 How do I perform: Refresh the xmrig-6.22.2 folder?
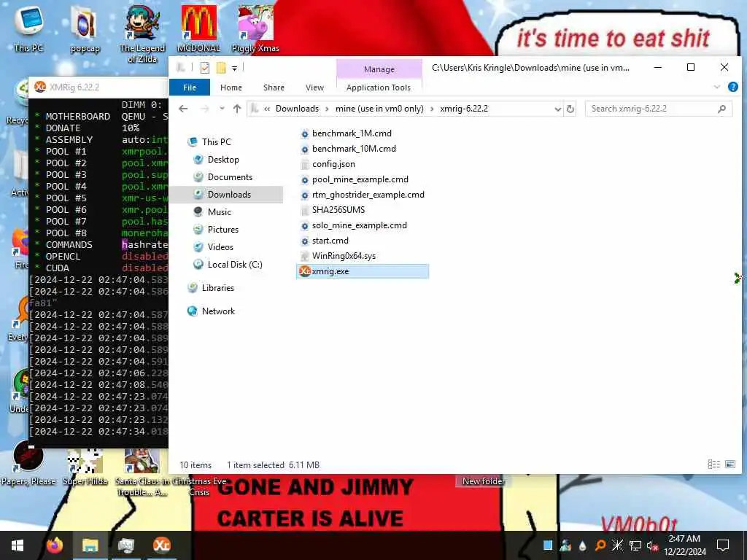tap(570, 109)
